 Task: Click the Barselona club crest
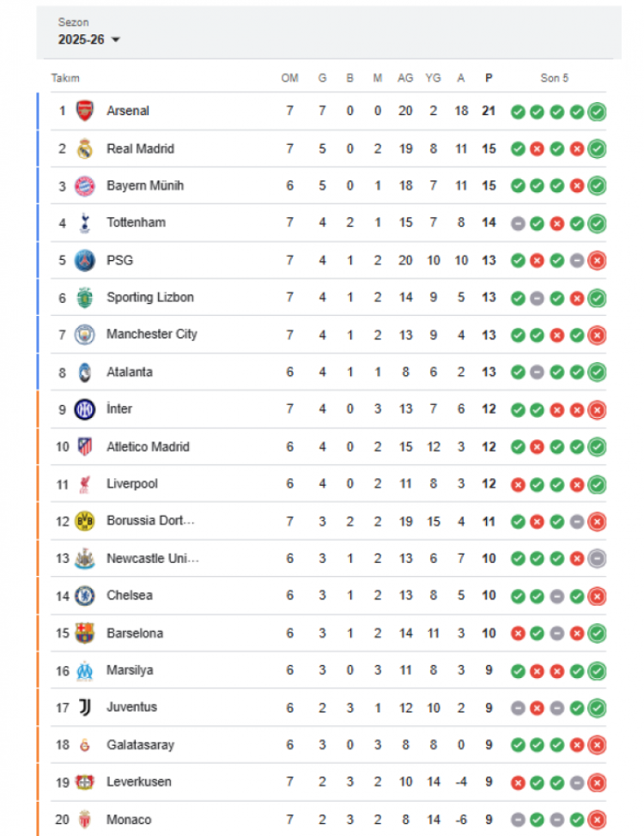pyautogui.click(x=84, y=633)
